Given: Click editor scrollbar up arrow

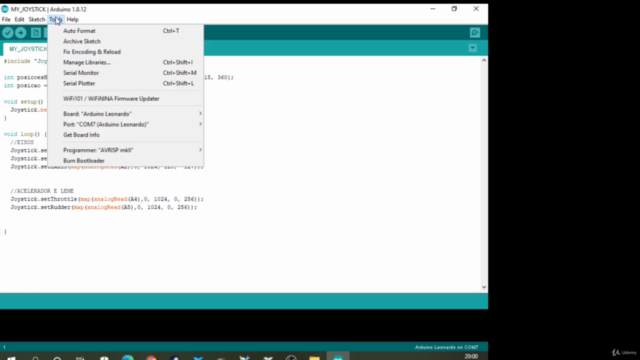Looking at the screenshot, I should point(484,60).
